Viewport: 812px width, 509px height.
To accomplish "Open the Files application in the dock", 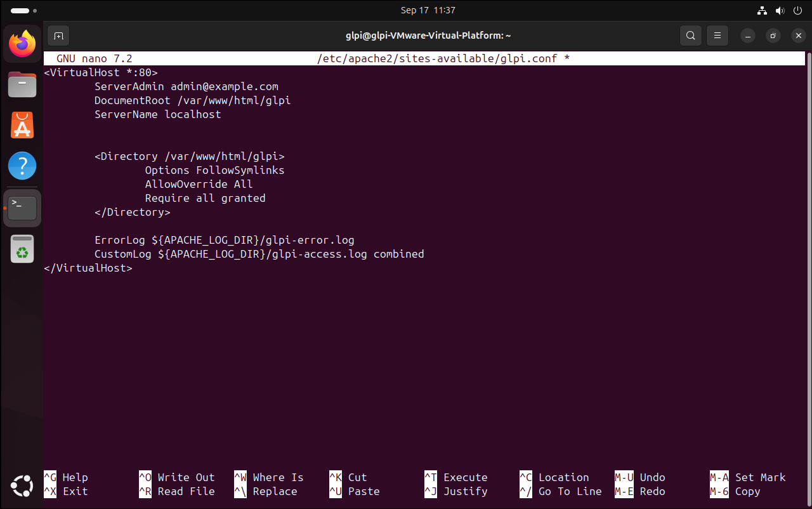I will tap(22, 84).
